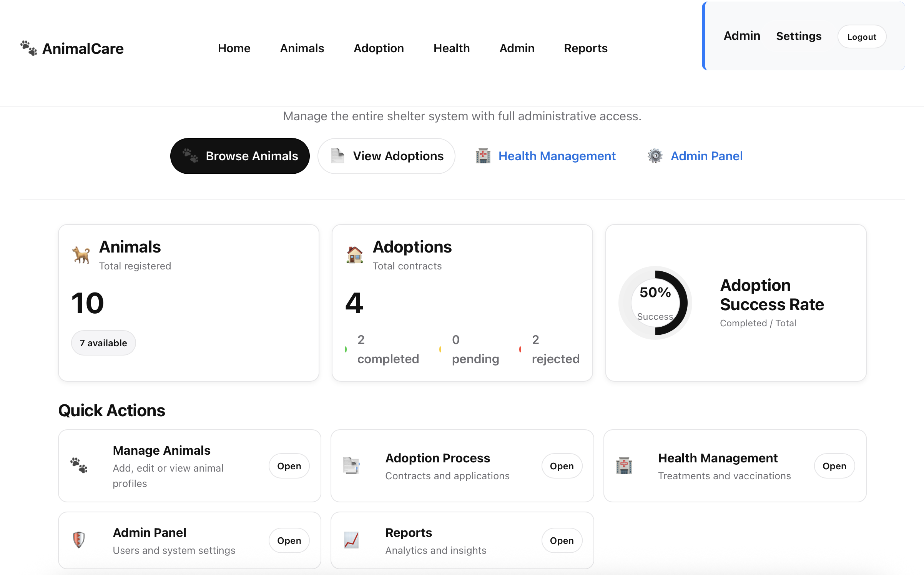Click the red rejected status indicator
The image size is (924, 575).
tap(520, 349)
